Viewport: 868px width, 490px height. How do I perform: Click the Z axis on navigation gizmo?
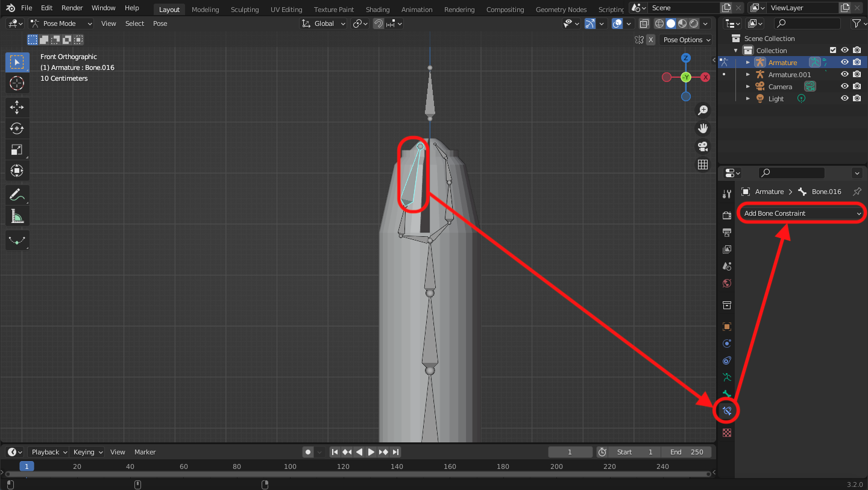(x=686, y=58)
